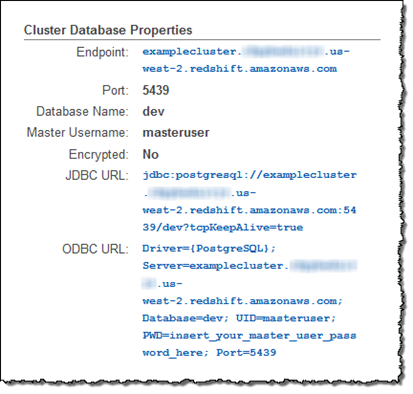
Task: Click the Database=dev; UID=masteruser text
Action: click(x=239, y=318)
